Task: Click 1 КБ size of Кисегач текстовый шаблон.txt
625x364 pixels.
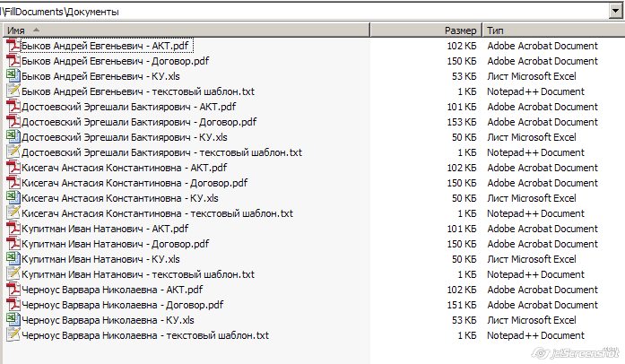Action: (467, 213)
